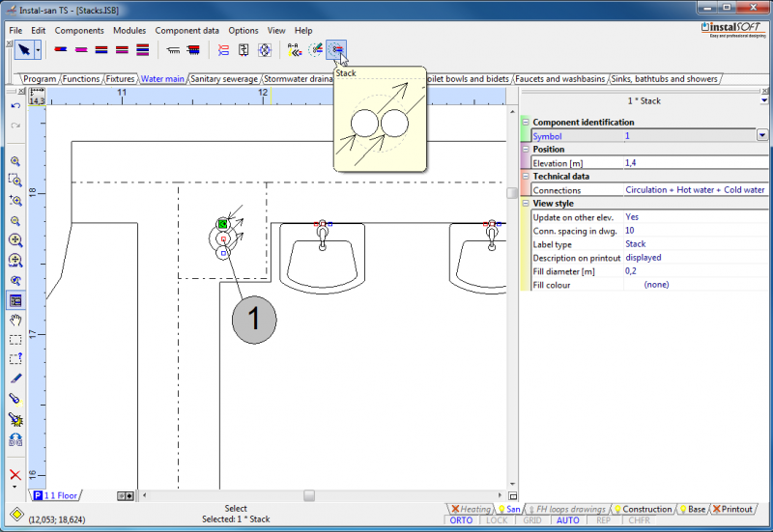Select the arrow pointer tool

23,50
